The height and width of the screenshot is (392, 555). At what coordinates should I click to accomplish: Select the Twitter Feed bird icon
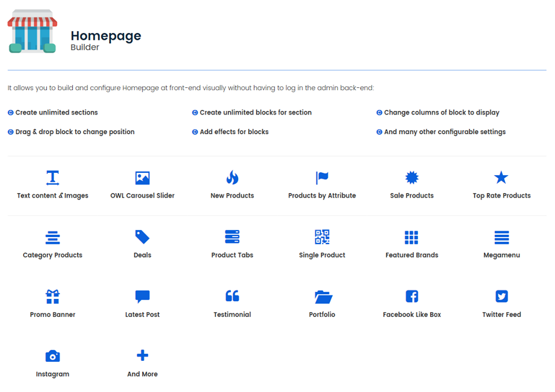(502, 296)
